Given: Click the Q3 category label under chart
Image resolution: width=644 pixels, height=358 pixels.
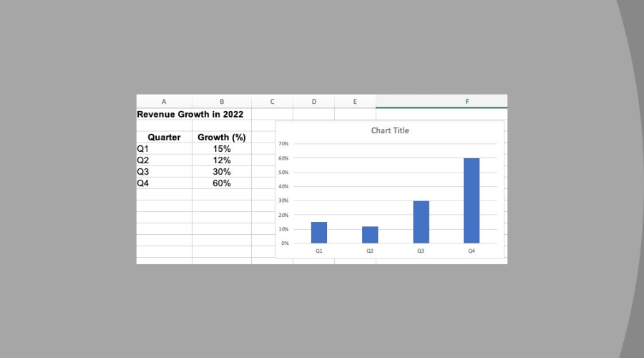Looking at the screenshot, I should click(x=421, y=251).
